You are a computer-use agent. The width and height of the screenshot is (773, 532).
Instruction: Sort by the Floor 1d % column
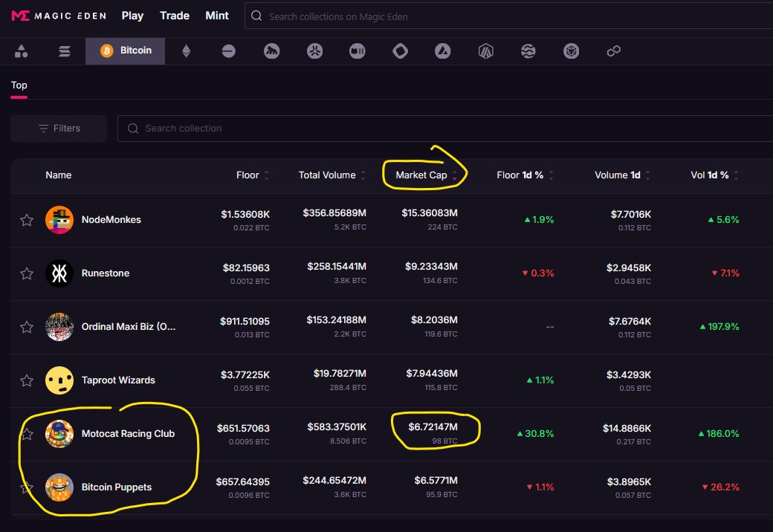525,175
